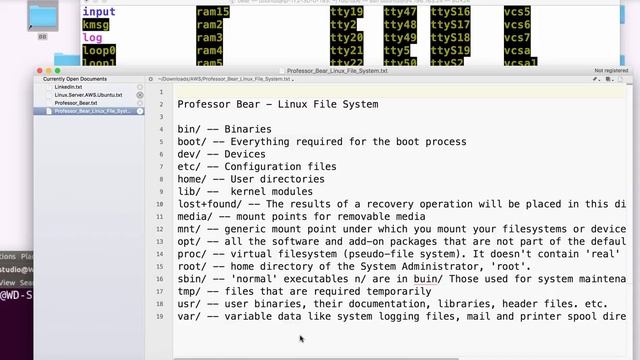Viewport: 640px width, 360px height.
Task: Click the close circle on the selected document row
Action: click(140, 111)
